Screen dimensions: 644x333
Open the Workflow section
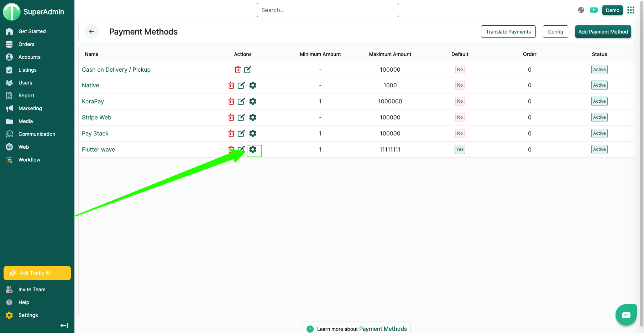tap(29, 160)
